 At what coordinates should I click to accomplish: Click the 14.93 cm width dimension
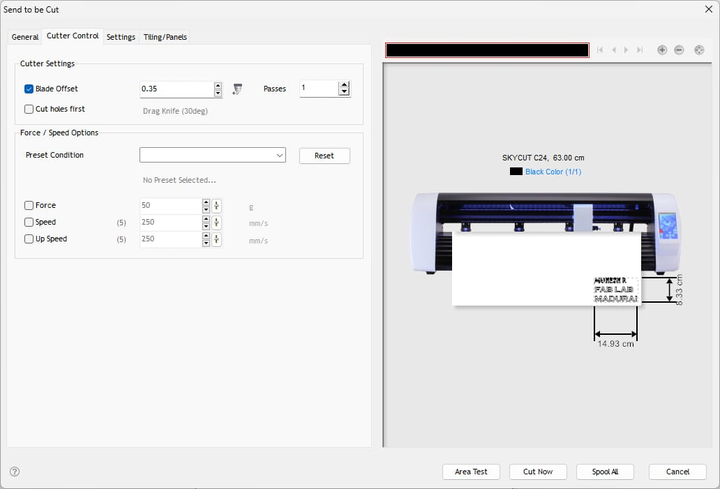(615, 344)
